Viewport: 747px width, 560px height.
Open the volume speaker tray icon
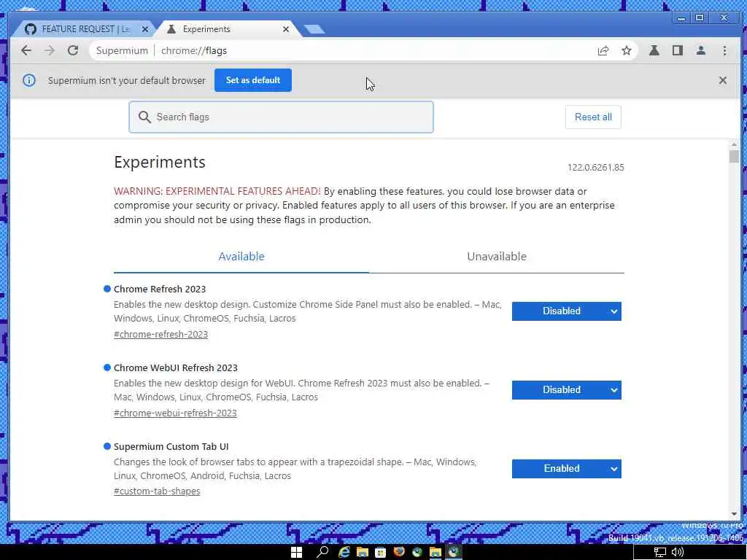click(x=678, y=553)
